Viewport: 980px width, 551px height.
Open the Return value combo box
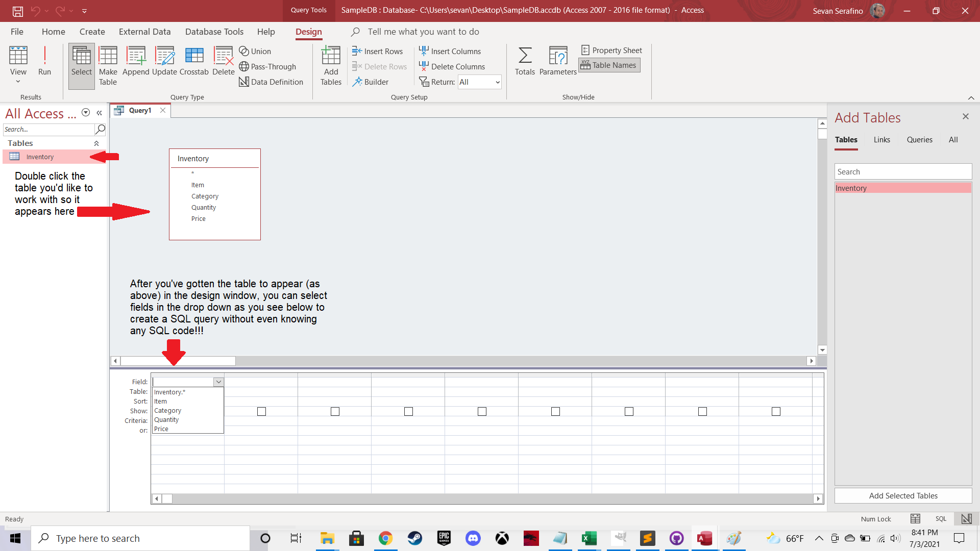tap(479, 82)
